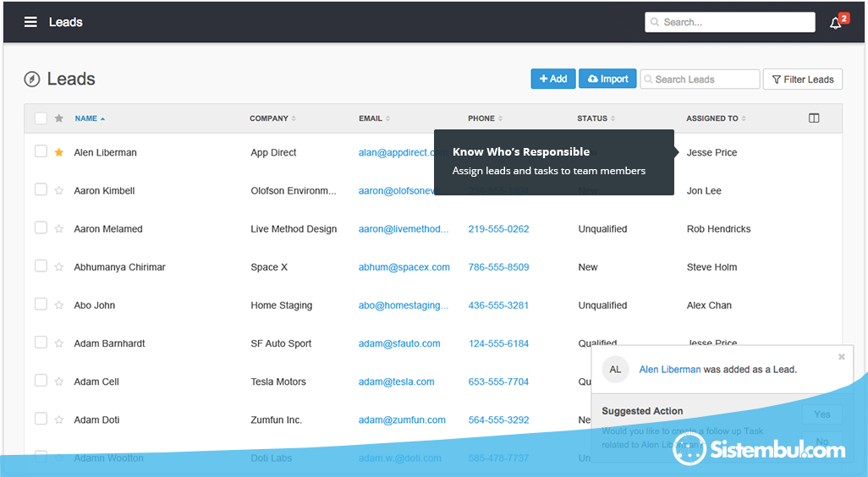Sort by the COMPANY column
Screen dimensions: 868x477
pos(272,118)
